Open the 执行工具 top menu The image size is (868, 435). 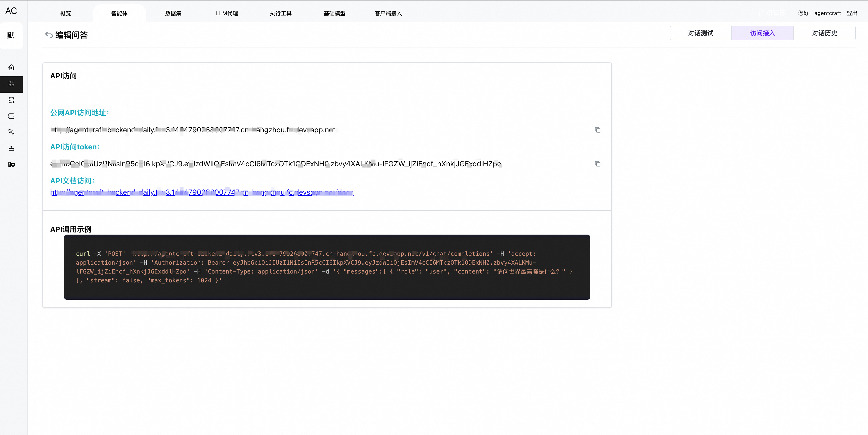coord(280,13)
